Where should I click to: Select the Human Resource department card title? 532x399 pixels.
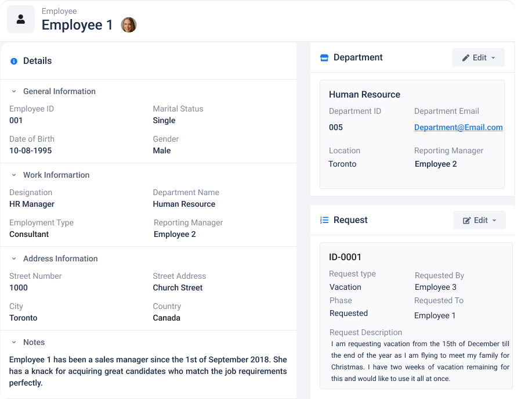[x=364, y=95]
